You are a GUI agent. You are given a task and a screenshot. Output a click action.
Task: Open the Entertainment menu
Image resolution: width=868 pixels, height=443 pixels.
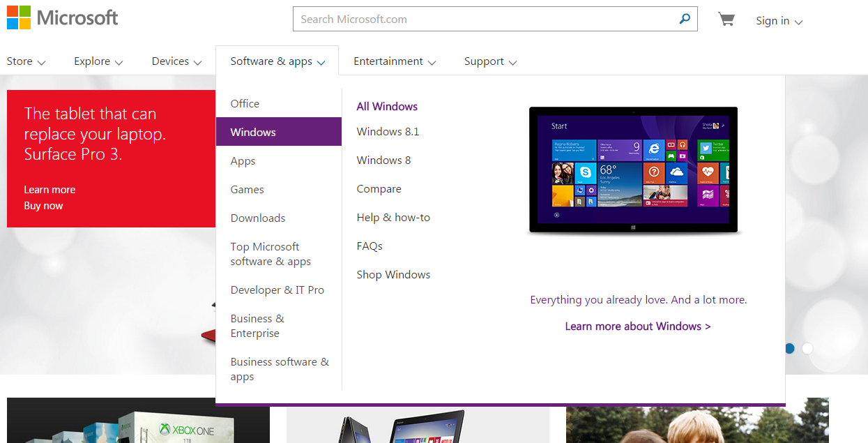tap(395, 61)
